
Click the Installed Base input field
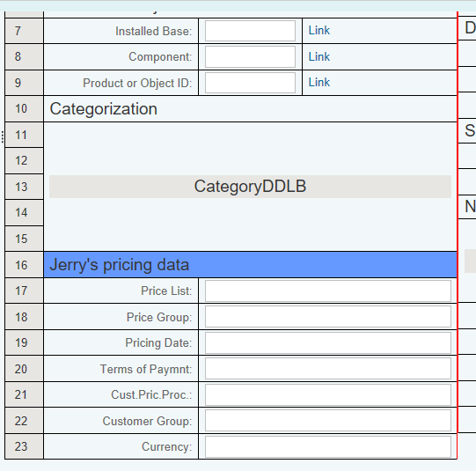(250, 31)
